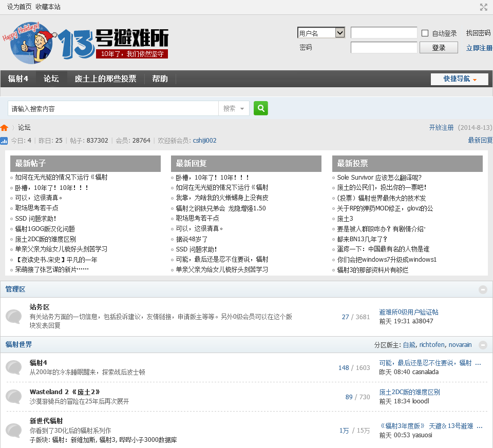
Task: Open the 管理区 category title
Action: pyautogui.click(x=15, y=289)
